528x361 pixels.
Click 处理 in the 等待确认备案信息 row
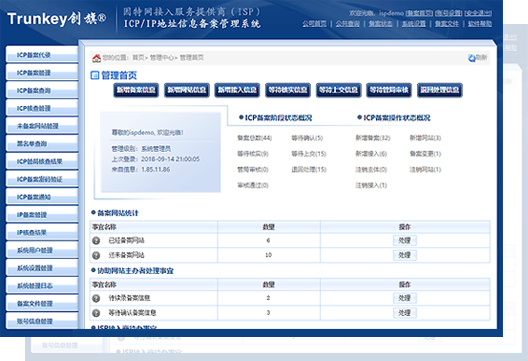click(405, 313)
